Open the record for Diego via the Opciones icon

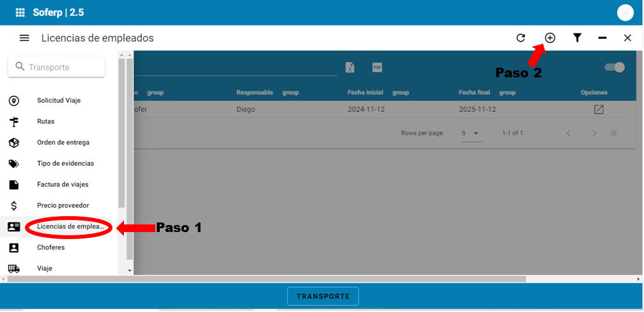tap(599, 109)
